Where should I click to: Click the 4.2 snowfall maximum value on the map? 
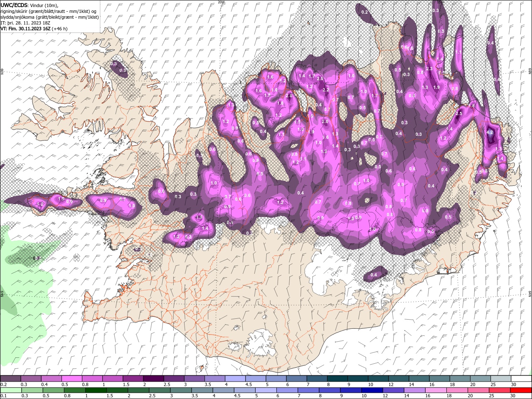[x=490, y=132]
